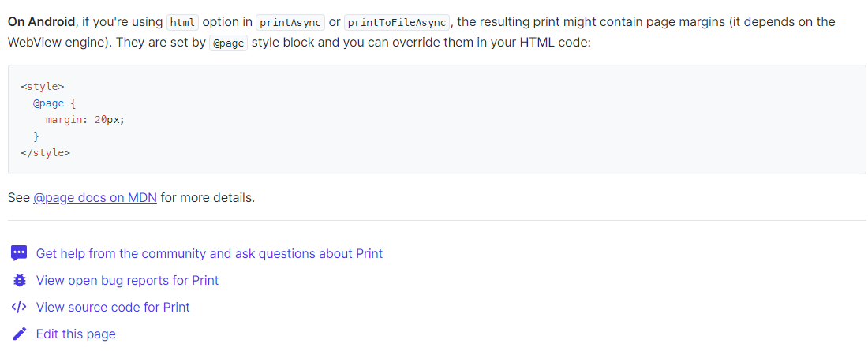Screen dimensions: 868x351
Task: Follow the View source code for Print link
Action: (113, 307)
